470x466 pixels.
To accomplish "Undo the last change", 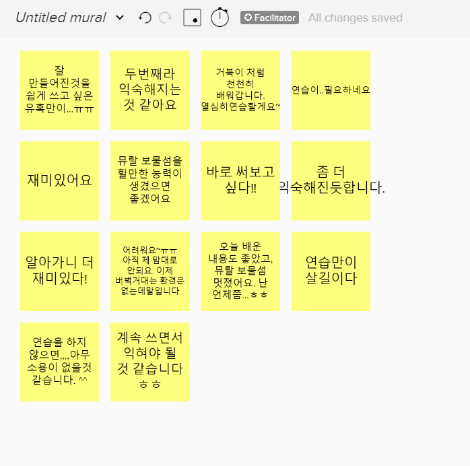I will click(145, 18).
